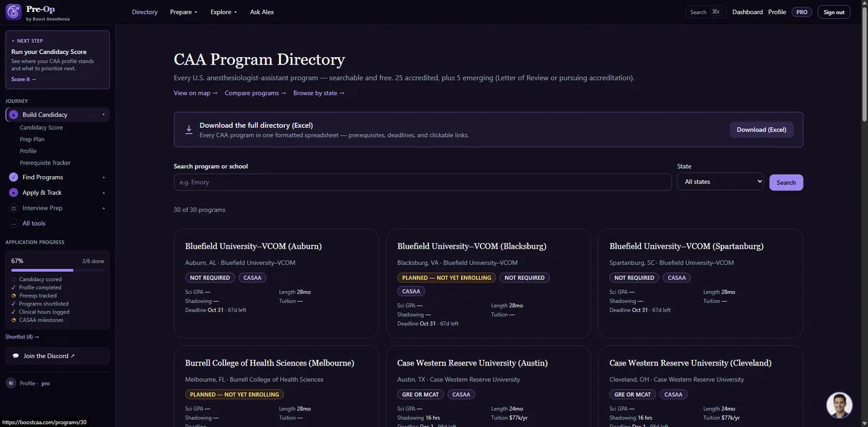This screenshot has width=868, height=427.
Task: Click the header Search box
Action: [706, 12]
